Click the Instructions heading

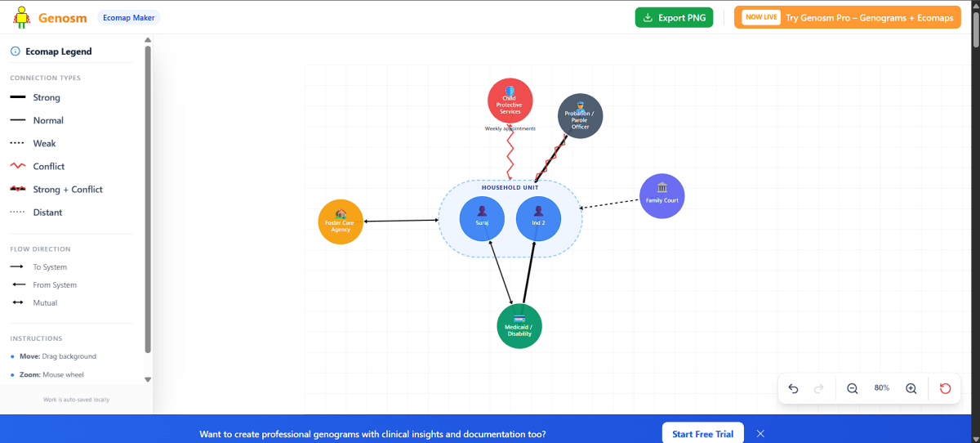point(36,338)
